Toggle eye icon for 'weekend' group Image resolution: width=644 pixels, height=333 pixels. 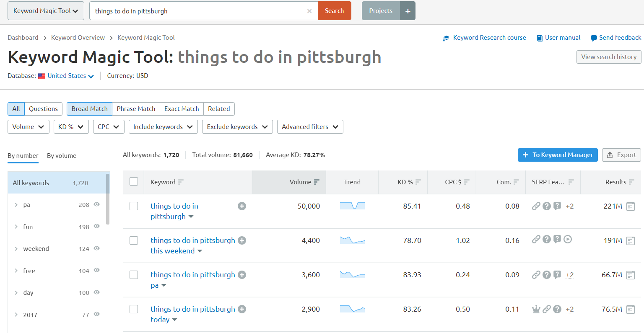click(97, 248)
